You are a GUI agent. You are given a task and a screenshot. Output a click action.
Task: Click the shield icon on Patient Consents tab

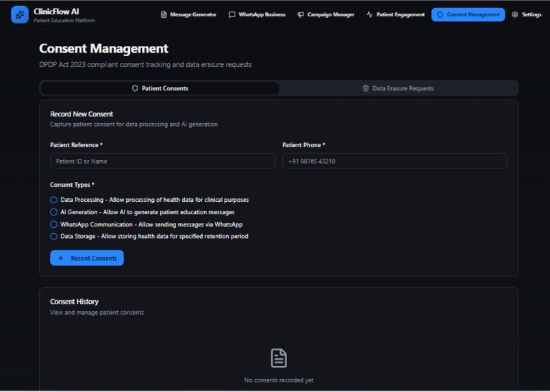point(135,88)
